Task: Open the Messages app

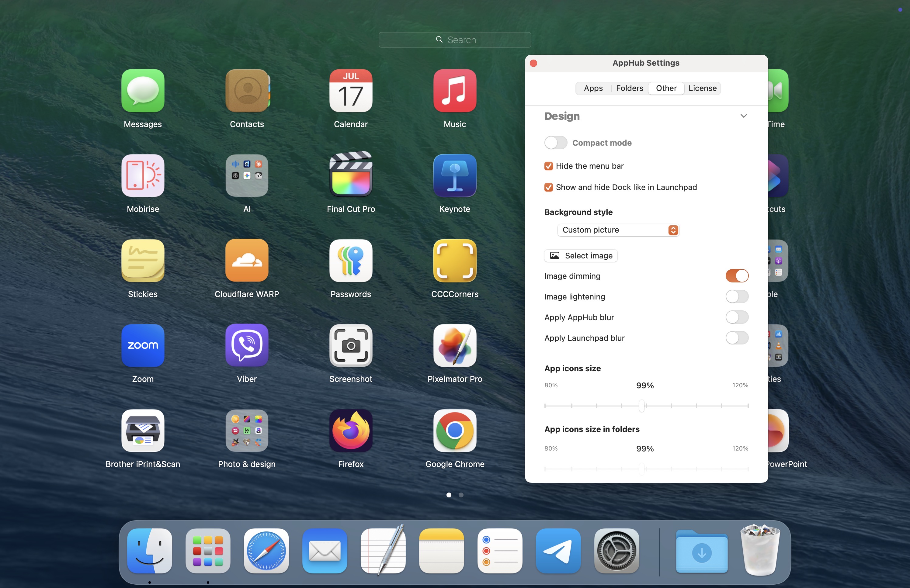Action: point(143,91)
